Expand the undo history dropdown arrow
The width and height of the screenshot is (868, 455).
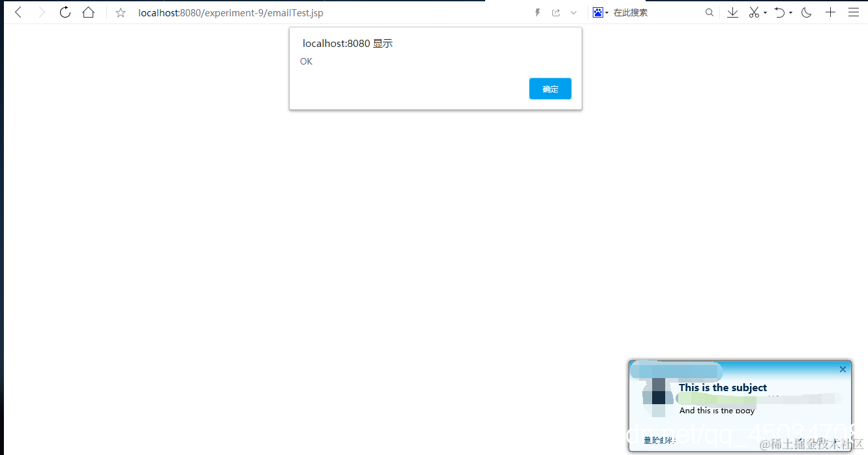789,12
